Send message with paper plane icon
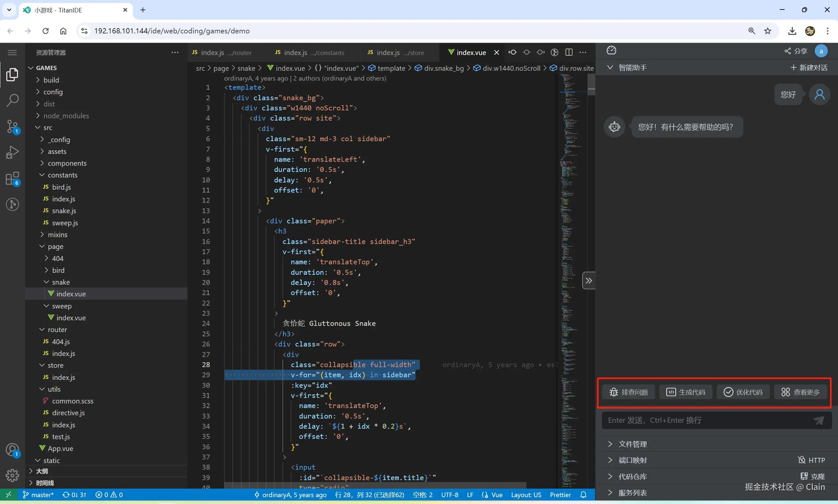838x504 pixels. click(x=819, y=420)
